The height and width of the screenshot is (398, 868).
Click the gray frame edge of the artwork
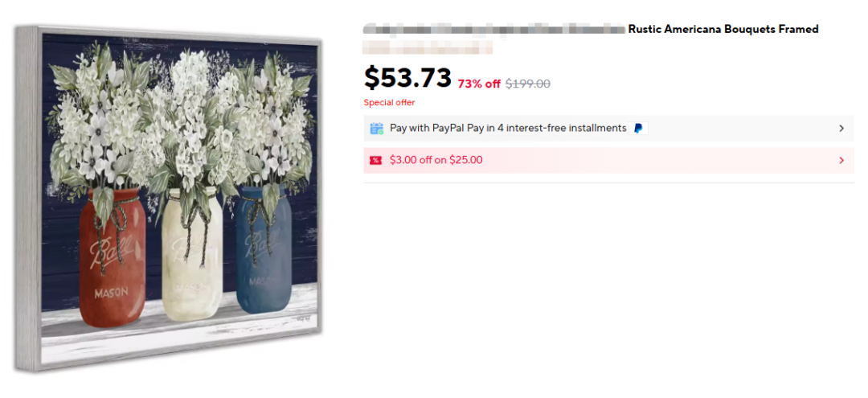(x=27, y=198)
